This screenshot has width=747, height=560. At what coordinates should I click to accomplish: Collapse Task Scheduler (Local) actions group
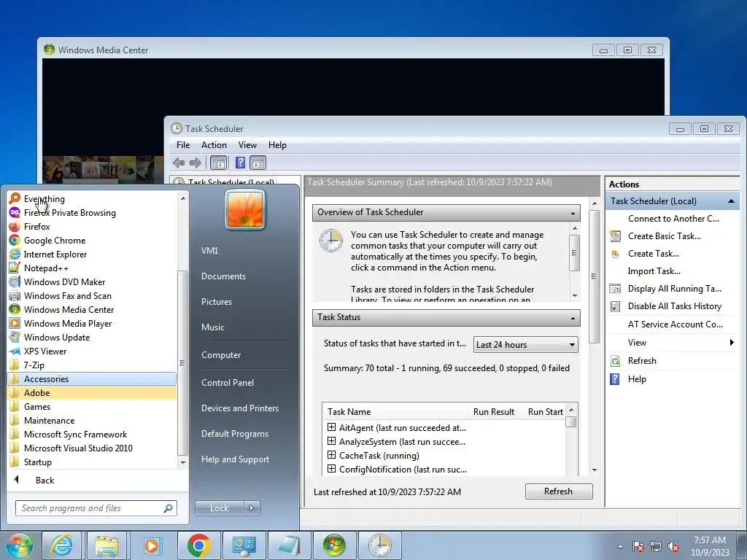pos(731,201)
